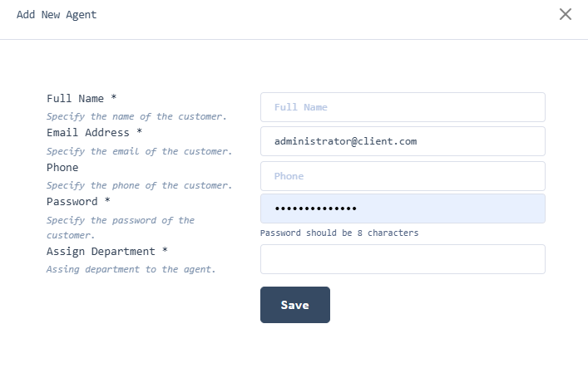Close the Add New Agent dialog
588x368 pixels.
566,14
